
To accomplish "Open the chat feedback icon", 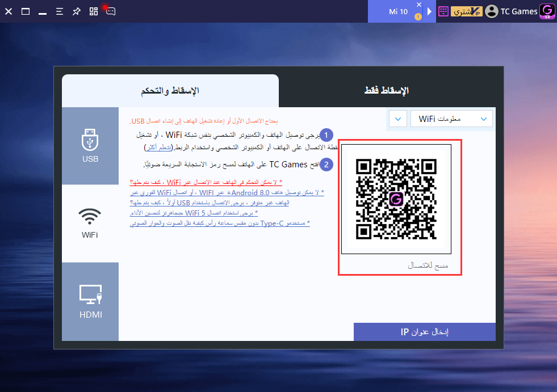I will coord(111,11).
